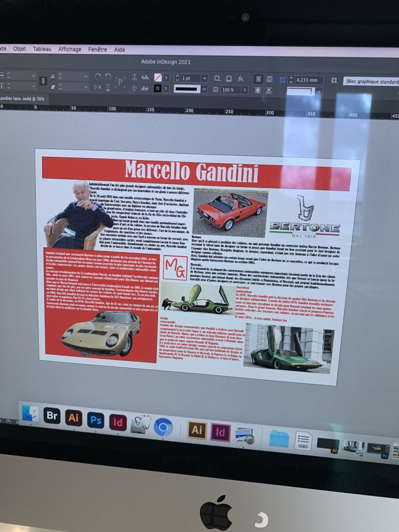Open the yellow-framed Illustrator dock icon
399x532 pixels.
pos(197,430)
